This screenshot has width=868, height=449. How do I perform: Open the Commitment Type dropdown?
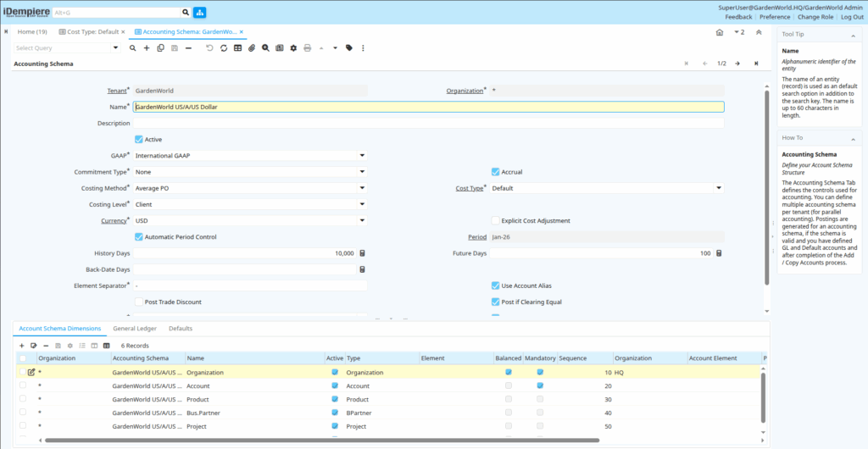(x=362, y=172)
